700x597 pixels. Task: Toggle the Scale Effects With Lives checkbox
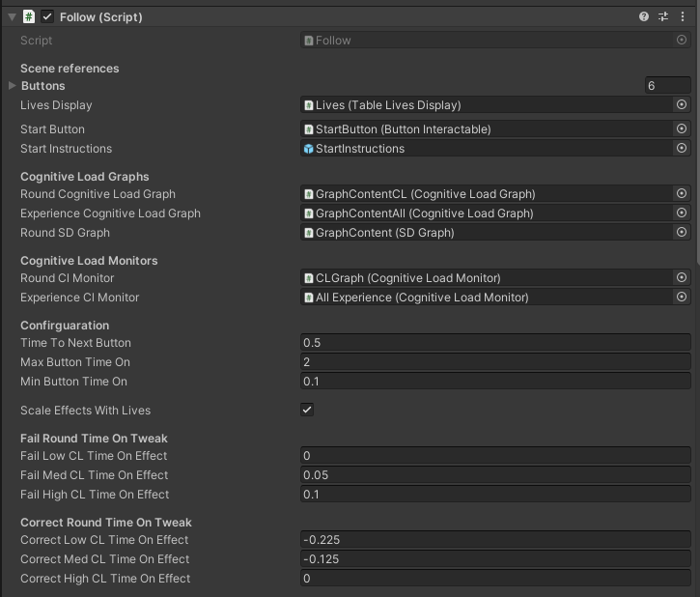(307, 410)
